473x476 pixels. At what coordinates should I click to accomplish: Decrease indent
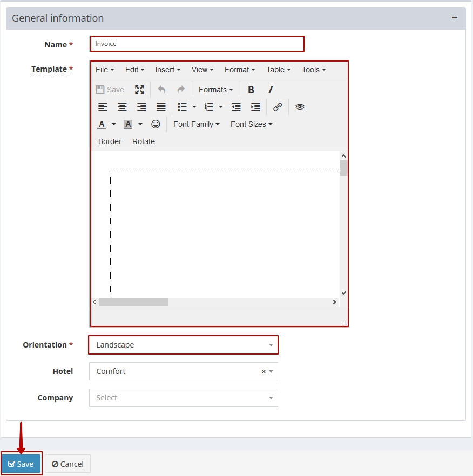coord(236,107)
